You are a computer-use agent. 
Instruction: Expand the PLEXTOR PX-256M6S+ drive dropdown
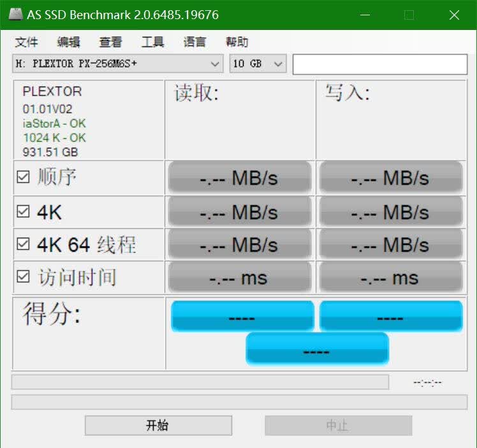118,64
